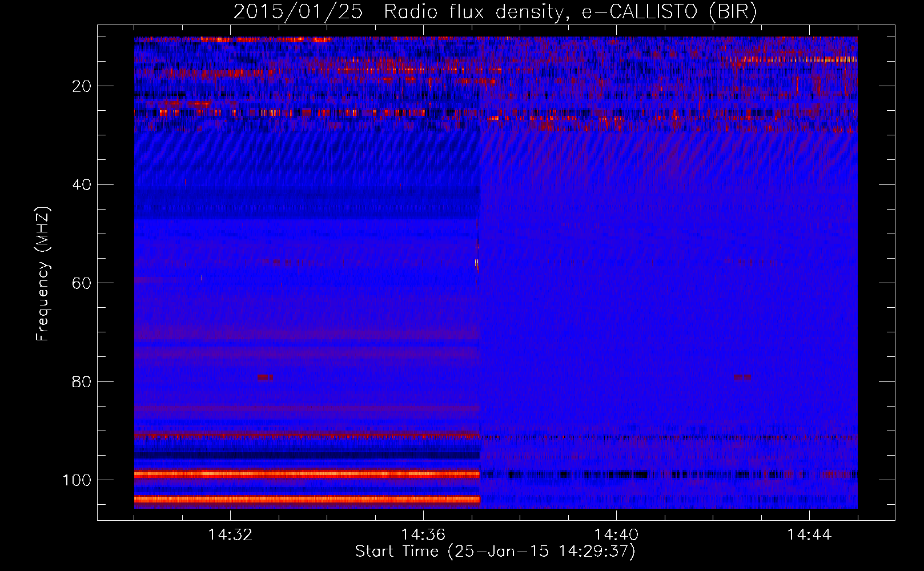This screenshot has width=924, height=571.
Task: Click the "80" frequency tick label
Action: click(82, 381)
